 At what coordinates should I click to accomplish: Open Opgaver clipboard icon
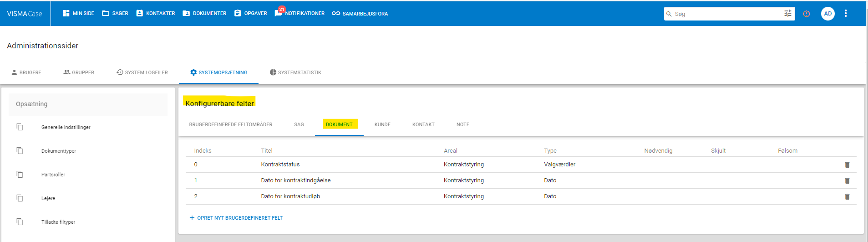coord(238,13)
